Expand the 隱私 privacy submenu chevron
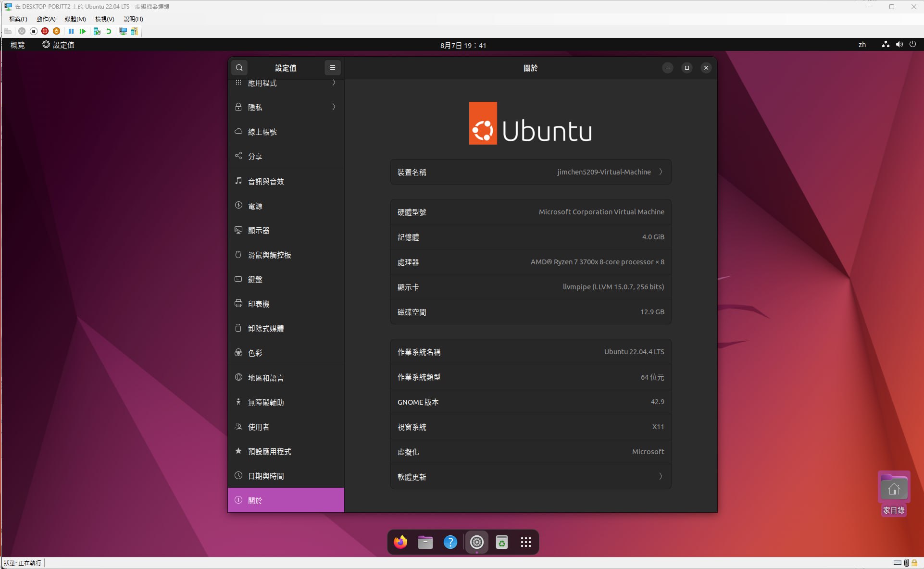Screen dimensions: 924x569 (334, 107)
